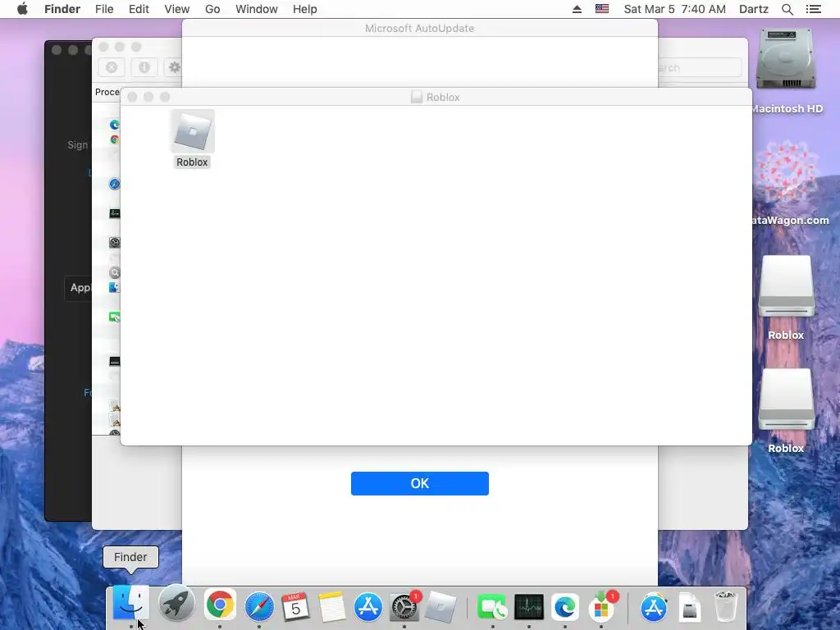
Task: Open DataWagon.com desktop icon
Action: pos(786,171)
